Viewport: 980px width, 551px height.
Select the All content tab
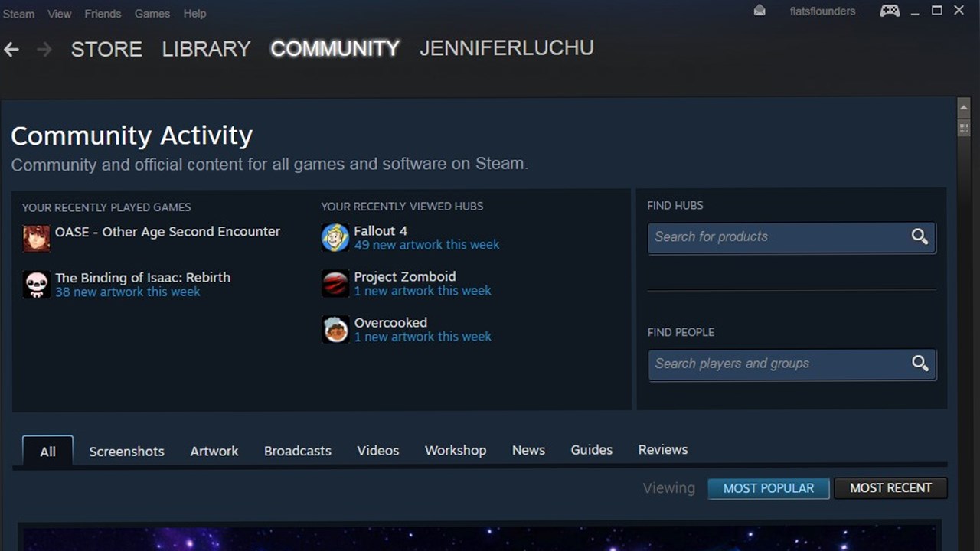pos(47,451)
